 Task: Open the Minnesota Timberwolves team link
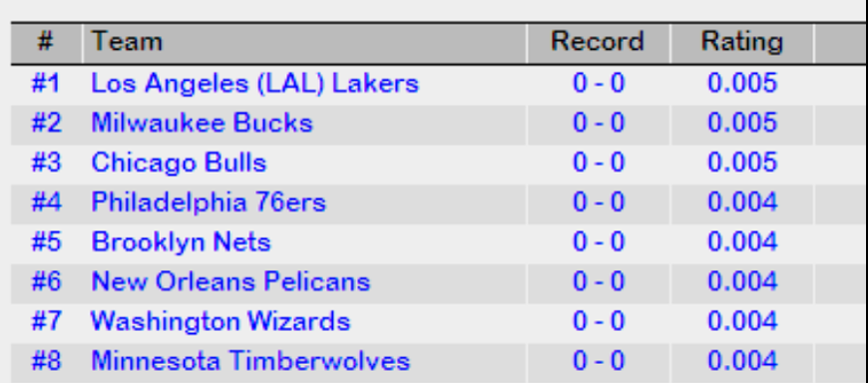click(x=250, y=361)
